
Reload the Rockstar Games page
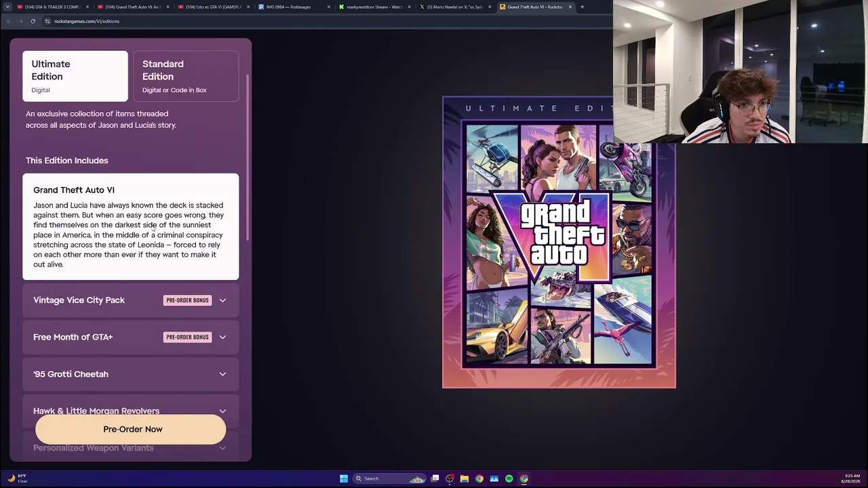pos(33,21)
